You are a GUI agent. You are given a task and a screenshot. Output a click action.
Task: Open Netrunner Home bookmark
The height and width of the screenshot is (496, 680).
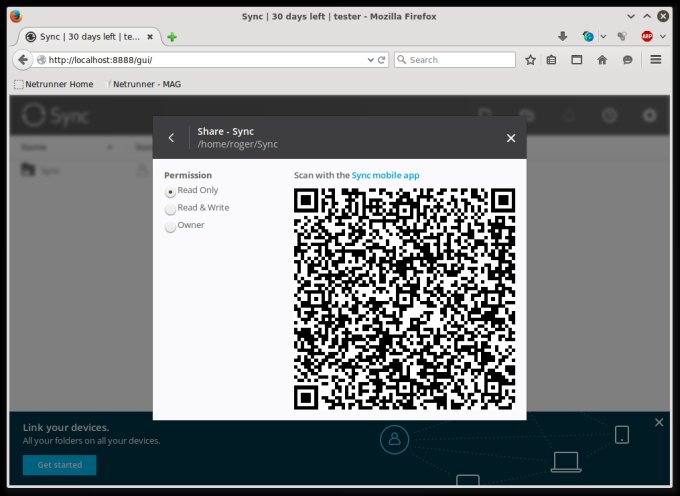click(x=54, y=84)
